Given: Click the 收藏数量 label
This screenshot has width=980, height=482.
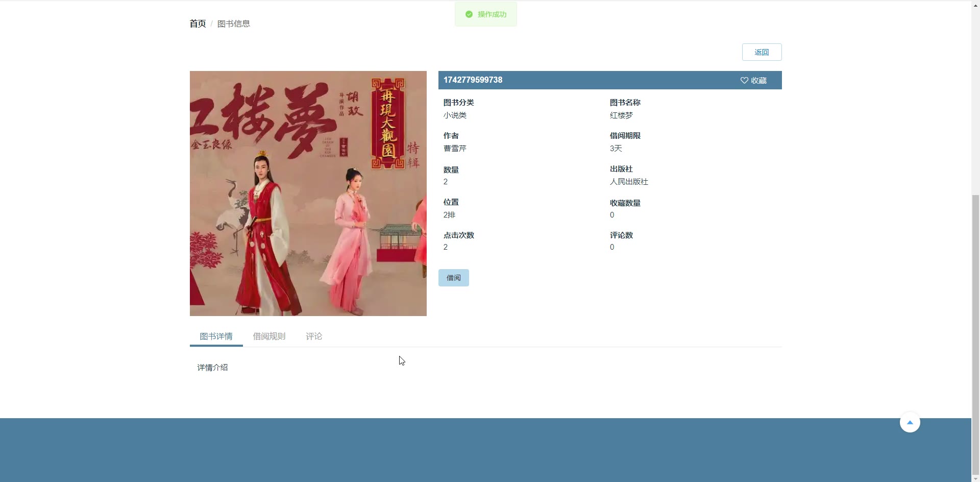Looking at the screenshot, I should (x=625, y=203).
